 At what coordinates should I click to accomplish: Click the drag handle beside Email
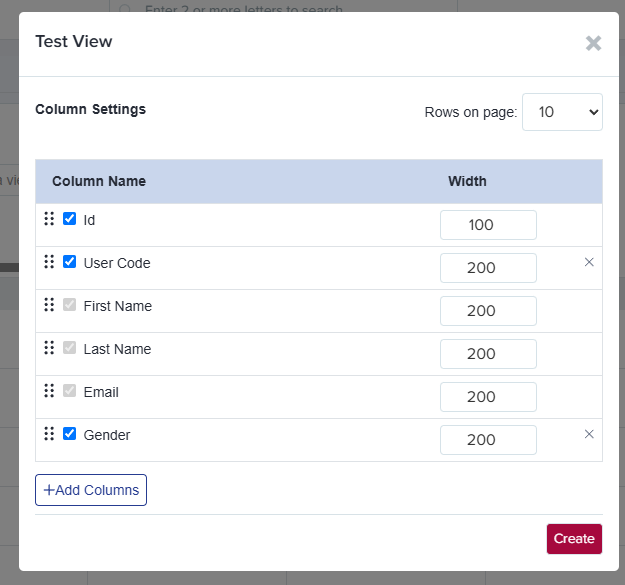point(49,391)
